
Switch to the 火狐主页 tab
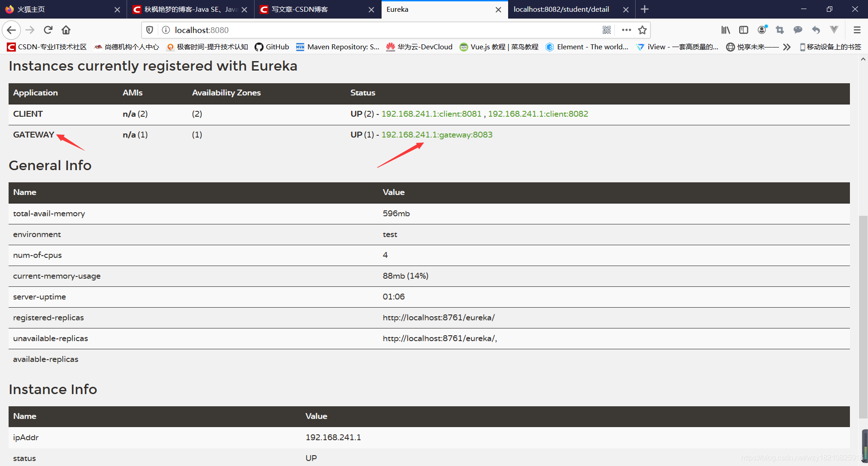(63, 9)
